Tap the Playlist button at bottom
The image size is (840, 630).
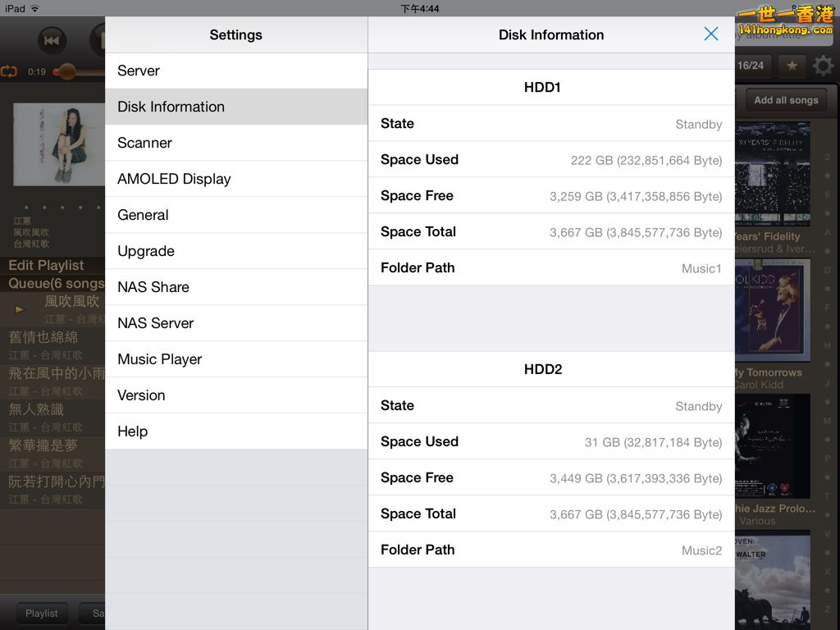(x=42, y=613)
